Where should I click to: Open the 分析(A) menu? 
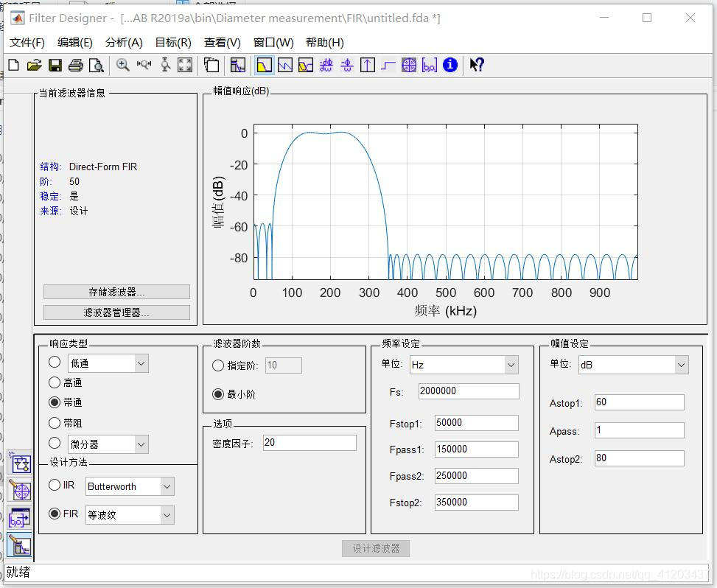123,42
